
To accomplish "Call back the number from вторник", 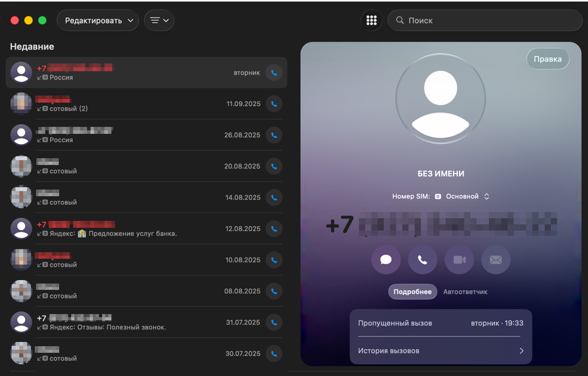I will [274, 73].
